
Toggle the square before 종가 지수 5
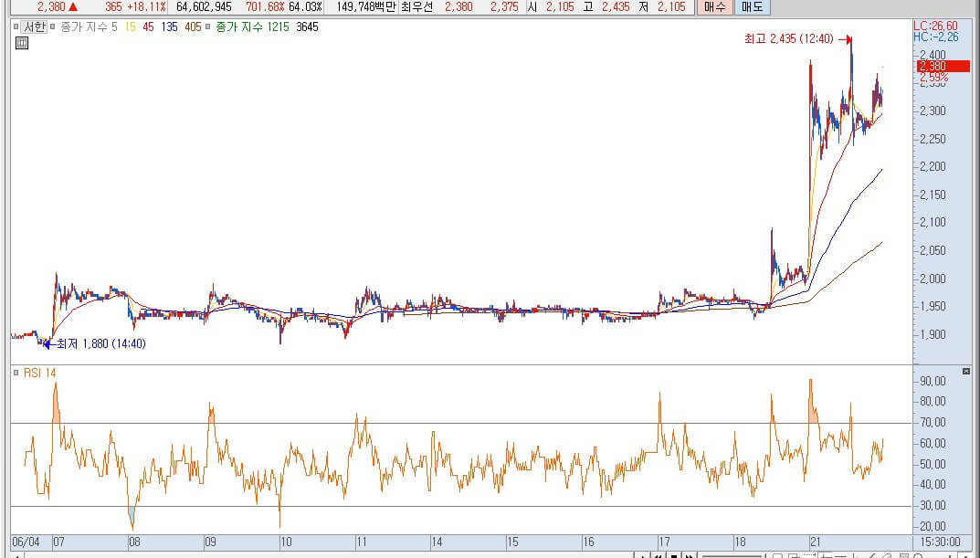click(x=52, y=26)
